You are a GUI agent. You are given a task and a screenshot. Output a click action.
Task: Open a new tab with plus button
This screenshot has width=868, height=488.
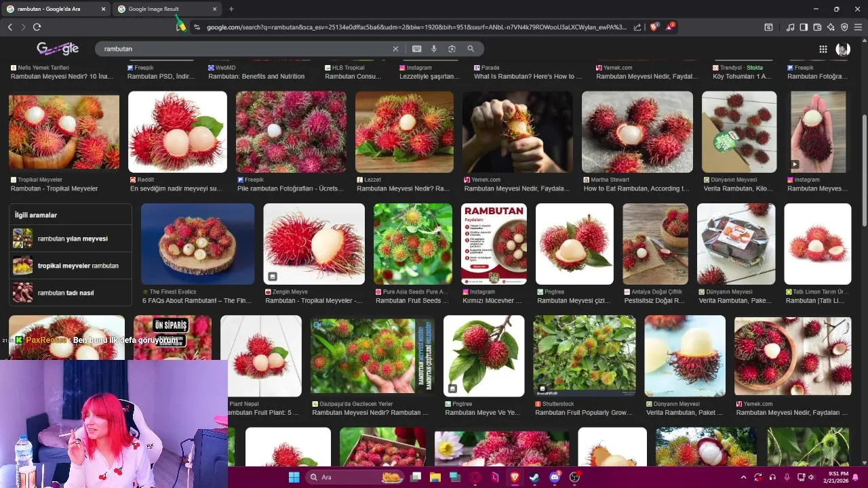click(231, 9)
